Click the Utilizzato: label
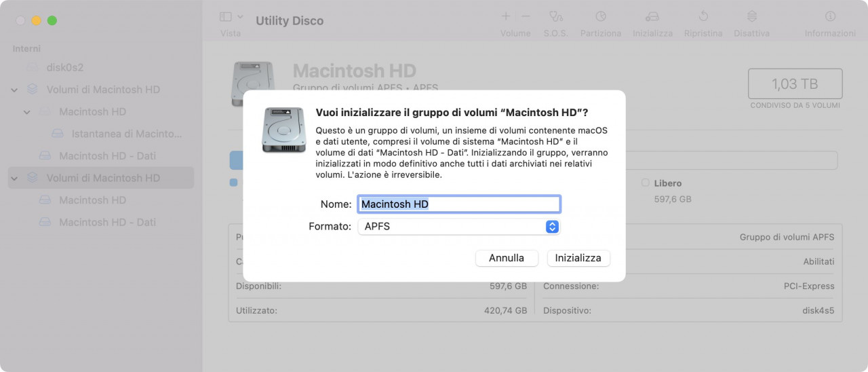The image size is (868, 372). coord(256,310)
